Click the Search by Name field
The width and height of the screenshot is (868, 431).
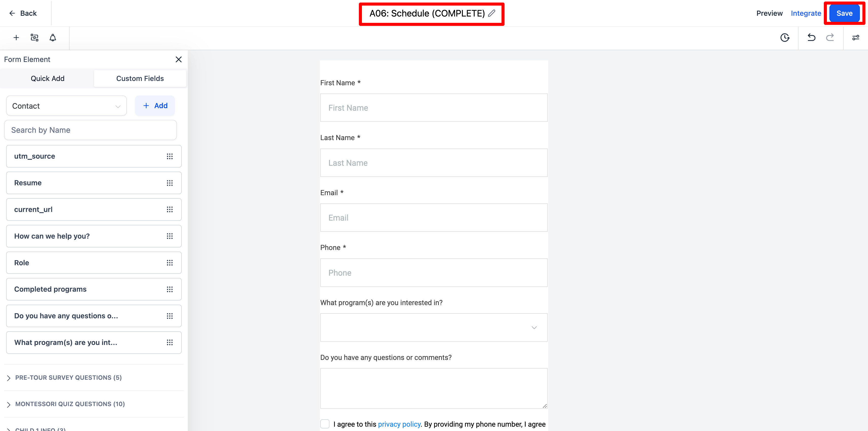pos(90,130)
